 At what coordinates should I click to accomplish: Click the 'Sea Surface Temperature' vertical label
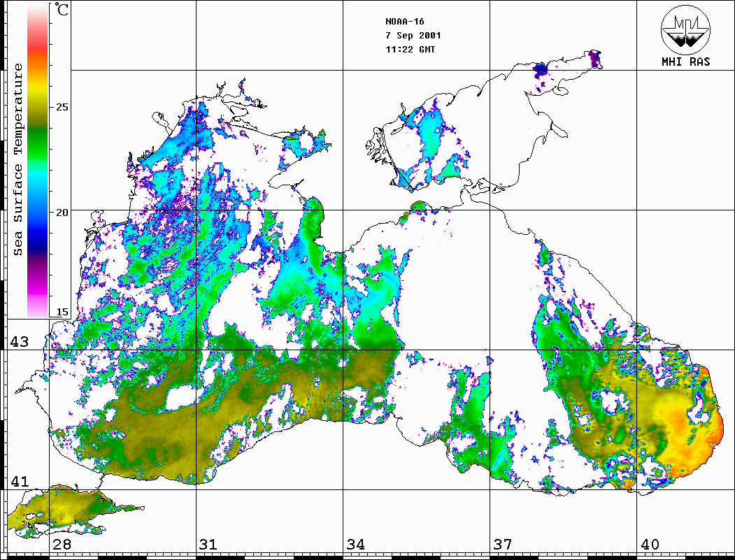[18, 159]
